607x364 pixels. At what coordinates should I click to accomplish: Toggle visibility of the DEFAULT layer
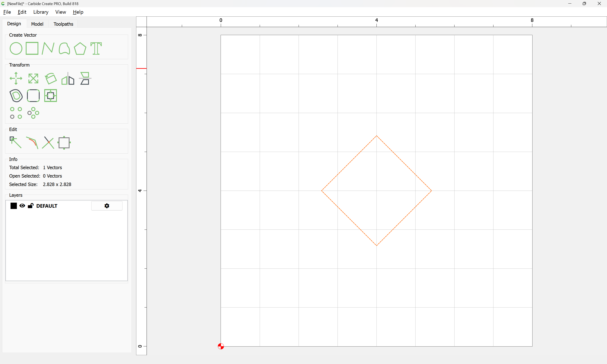click(22, 206)
